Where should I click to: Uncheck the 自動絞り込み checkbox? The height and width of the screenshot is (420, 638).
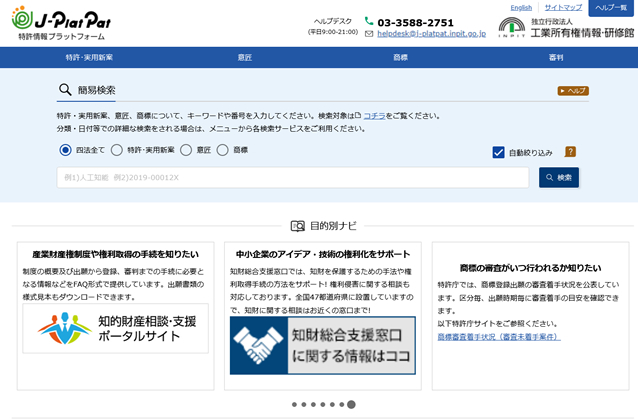click(498, 152)
